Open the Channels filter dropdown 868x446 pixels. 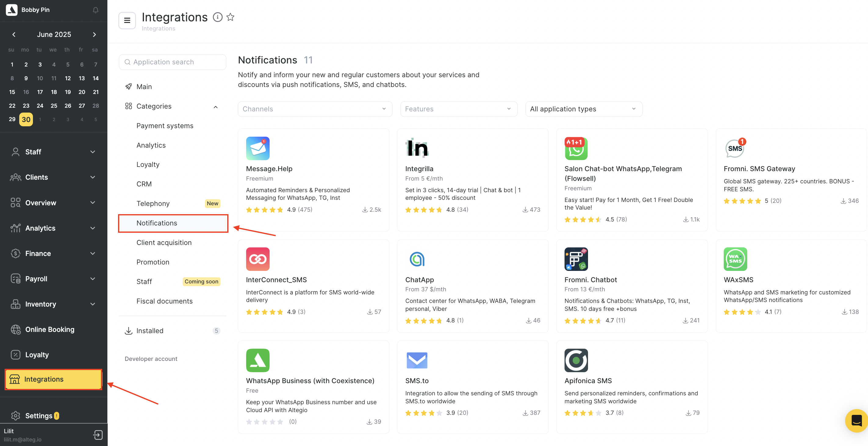click(x=315, y=109)
